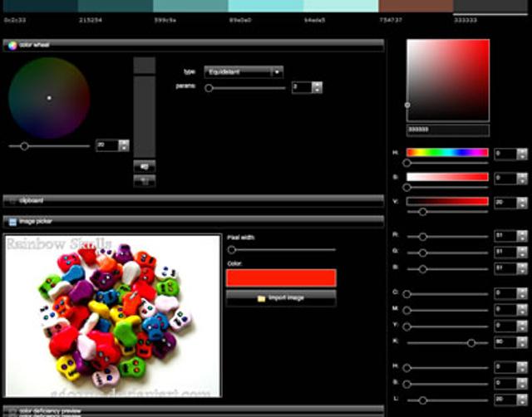Increase the K value with its stepper arrow
The width and height of the screenshot is (532, 417).
pos(522,339)
